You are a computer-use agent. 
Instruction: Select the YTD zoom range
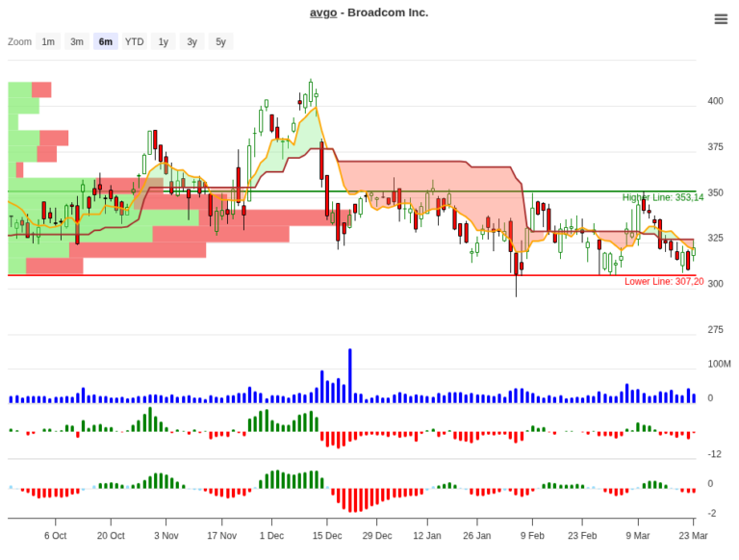[x=135, y=41]
